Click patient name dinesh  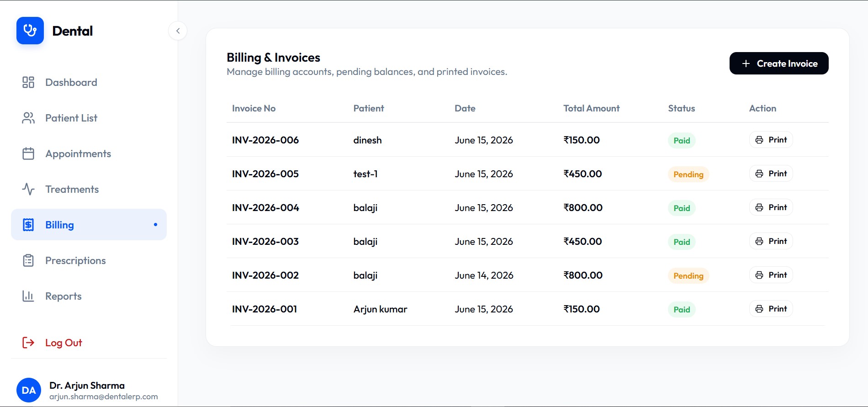(367, 140)
